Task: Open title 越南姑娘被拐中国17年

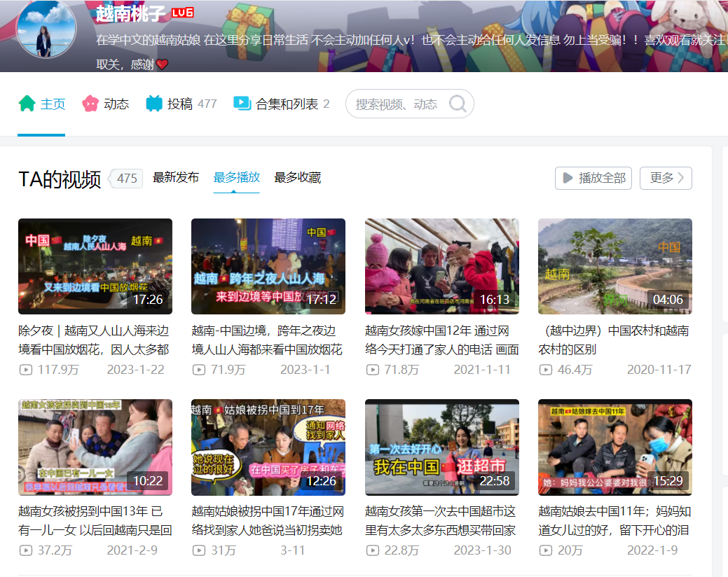Action: pos(268,520)
